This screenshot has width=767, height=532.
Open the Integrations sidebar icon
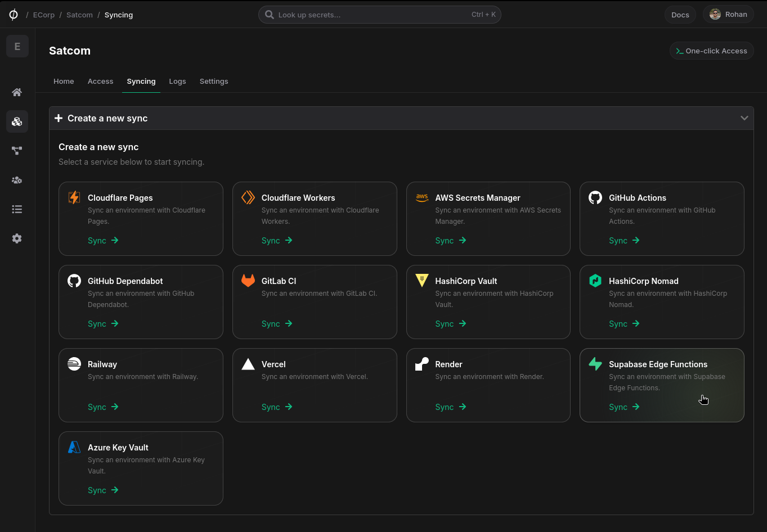click(17, 151)
